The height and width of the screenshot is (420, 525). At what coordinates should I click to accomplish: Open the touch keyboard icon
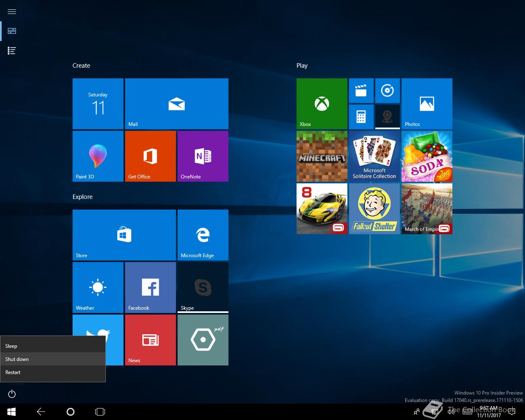click(467, 412)
